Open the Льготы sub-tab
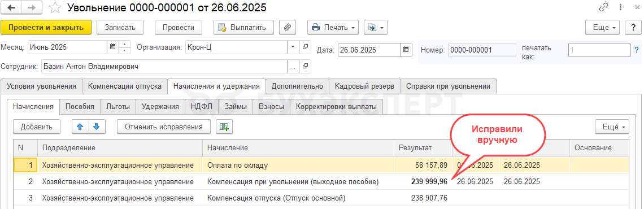 coord(118,106)
